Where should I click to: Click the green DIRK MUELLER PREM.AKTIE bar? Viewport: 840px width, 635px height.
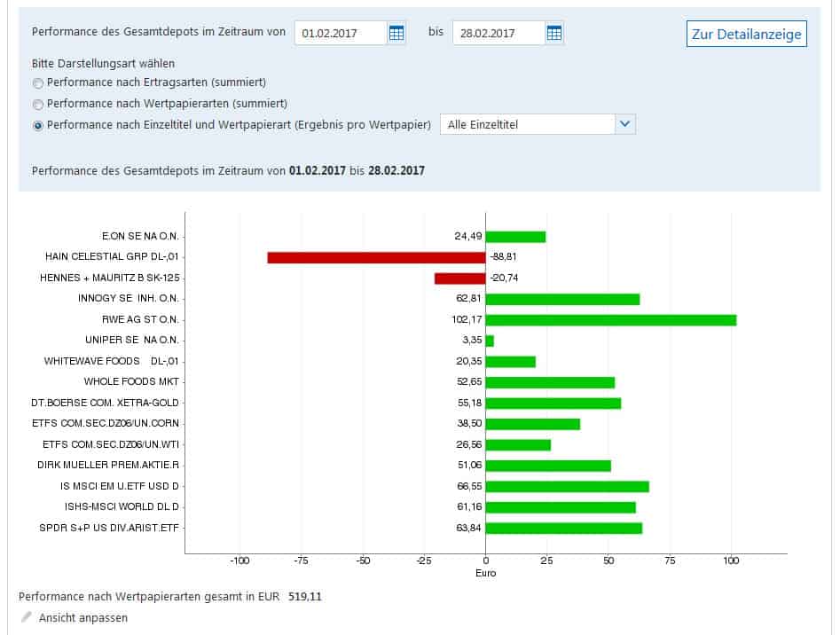[548, 466]
